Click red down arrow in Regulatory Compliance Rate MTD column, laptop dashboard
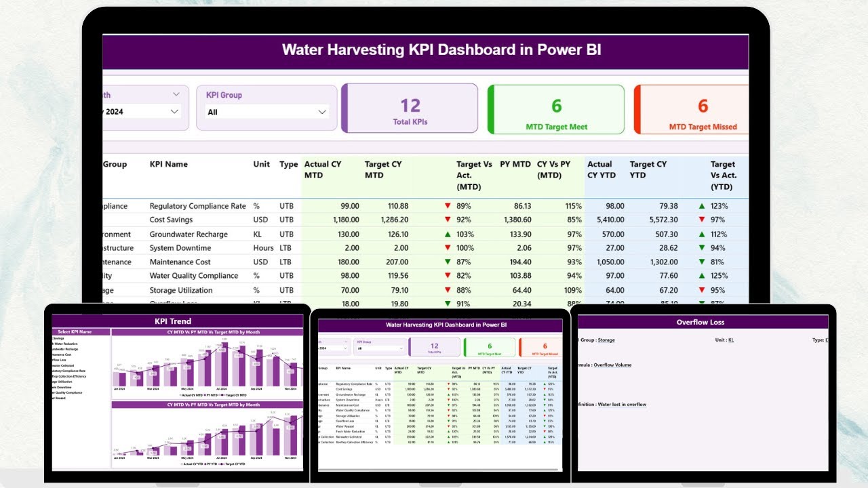The width and height of the screenshot is (868, 488). pyautogui.click(x=448, y=206)
